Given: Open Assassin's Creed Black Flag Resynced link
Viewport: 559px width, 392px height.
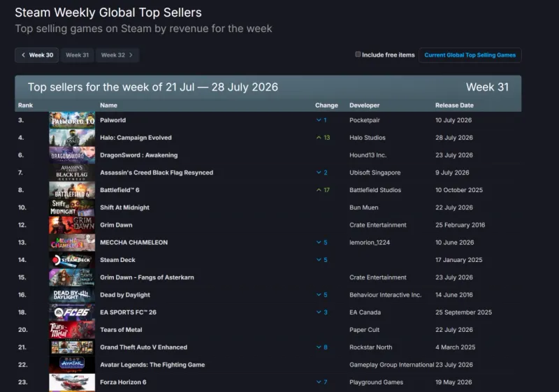Looking at the screenshot, I should click(157, 173).
